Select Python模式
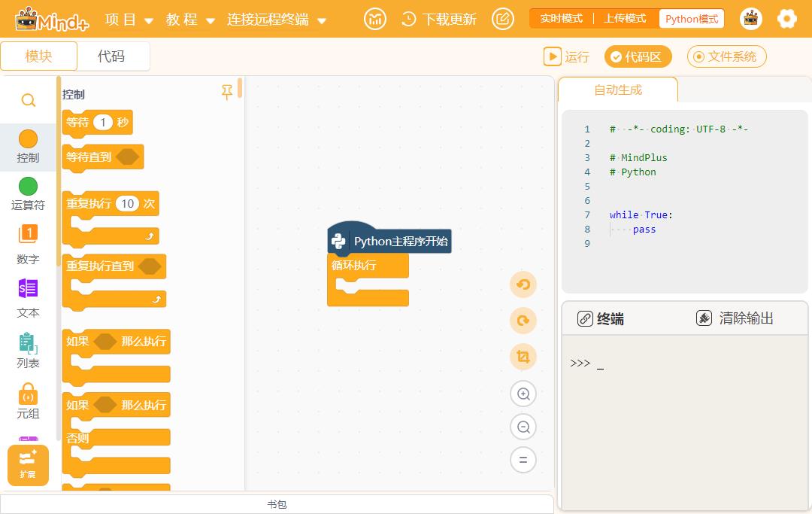 [692, 19]
